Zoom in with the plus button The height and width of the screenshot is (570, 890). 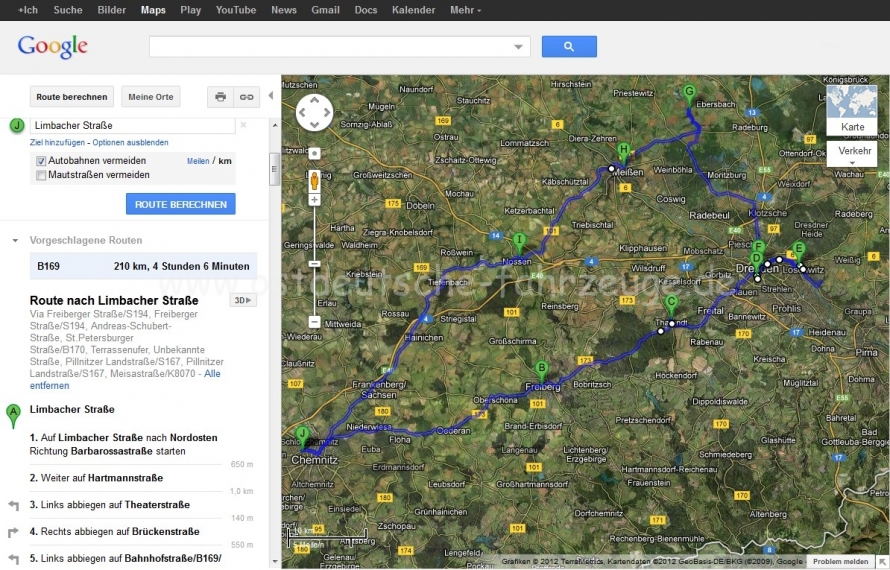coord(314,200)
